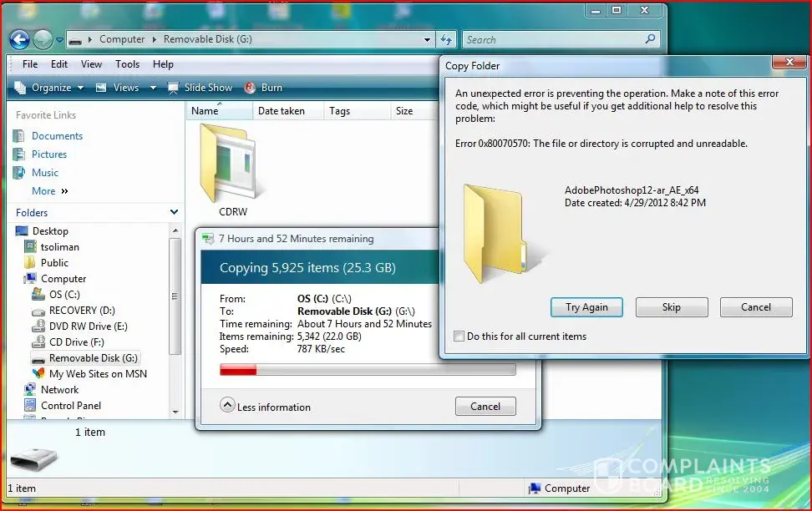Open Music favorite link
Viewport: 812px width, 511px height.
tap(45, 173)
